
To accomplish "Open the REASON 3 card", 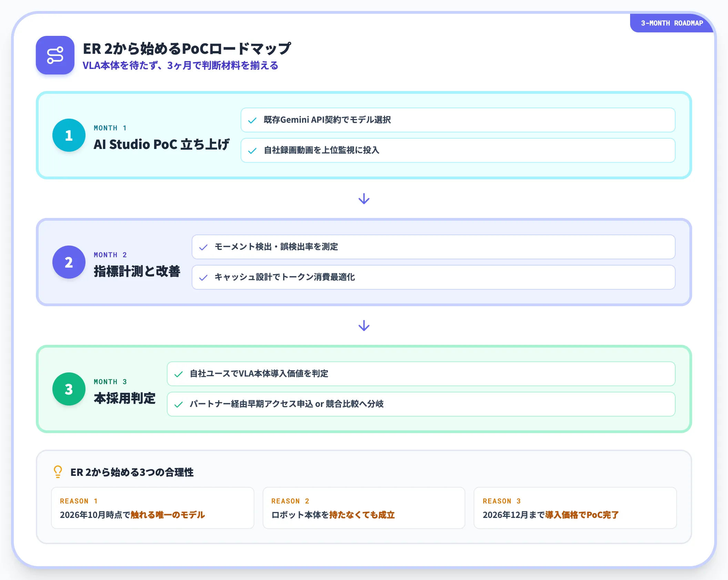I will (x=575, y=508).
